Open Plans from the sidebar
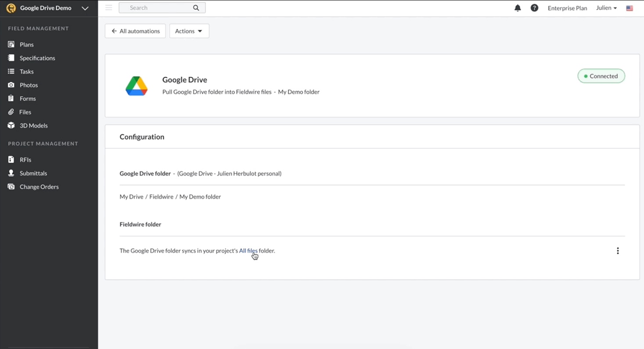Image resolution: width=644 pixels, height=349 pixels. [x=26, y=44]
